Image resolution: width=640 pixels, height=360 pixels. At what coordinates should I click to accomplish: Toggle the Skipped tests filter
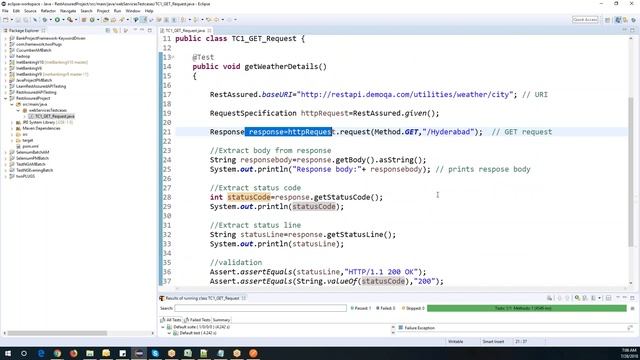(413, 308)
